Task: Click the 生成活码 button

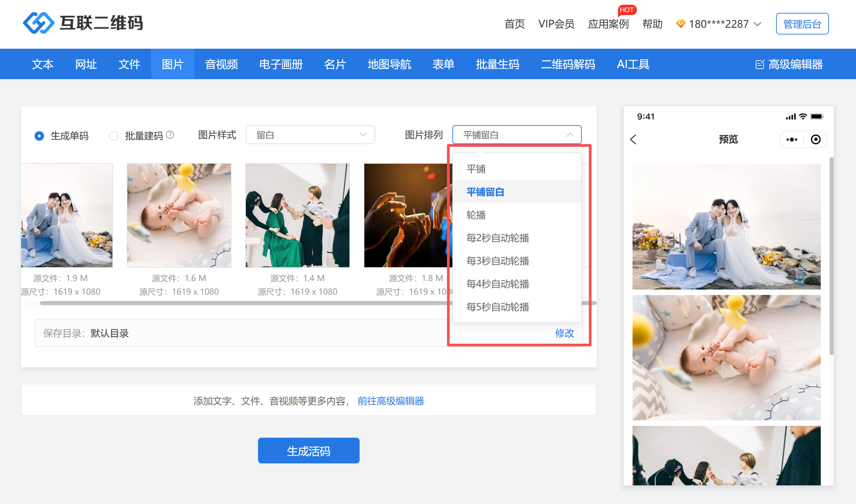Action: tap(308, 451)
